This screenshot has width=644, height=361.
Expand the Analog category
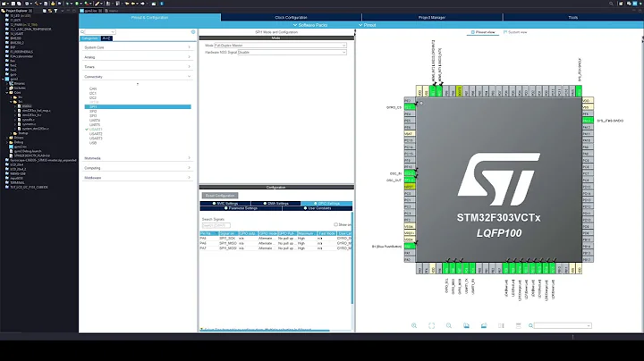(x=137, y=57)
